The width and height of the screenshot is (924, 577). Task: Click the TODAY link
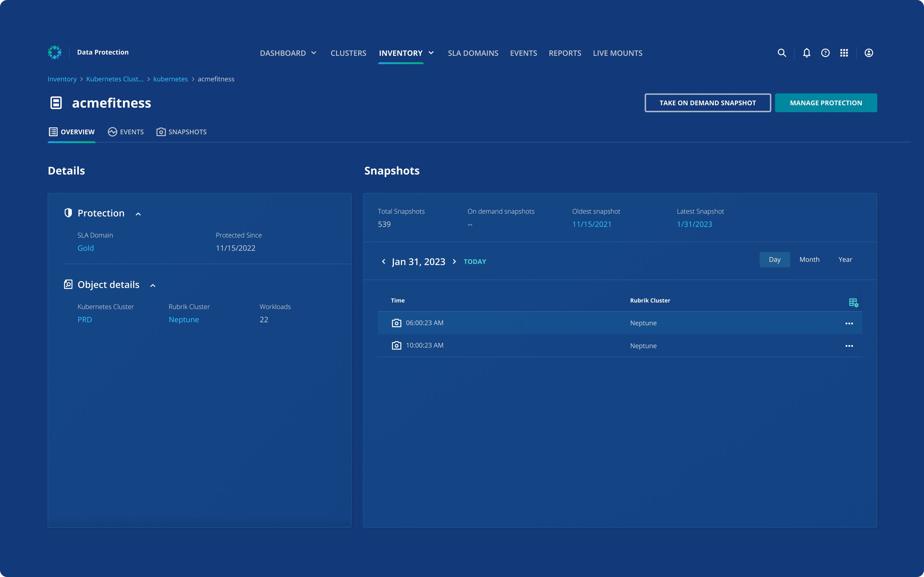pos(475,261)
